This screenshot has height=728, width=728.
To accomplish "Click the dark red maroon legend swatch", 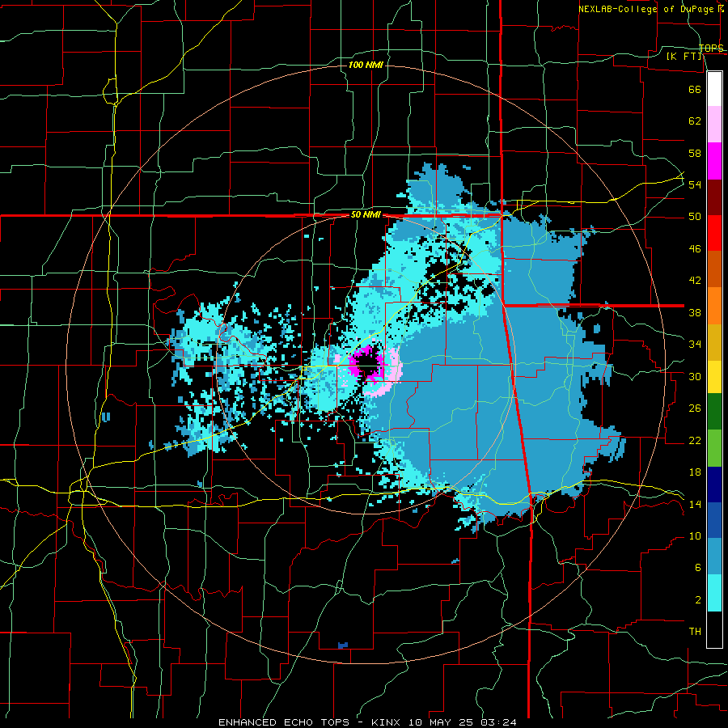I will (x=714, y=197).
